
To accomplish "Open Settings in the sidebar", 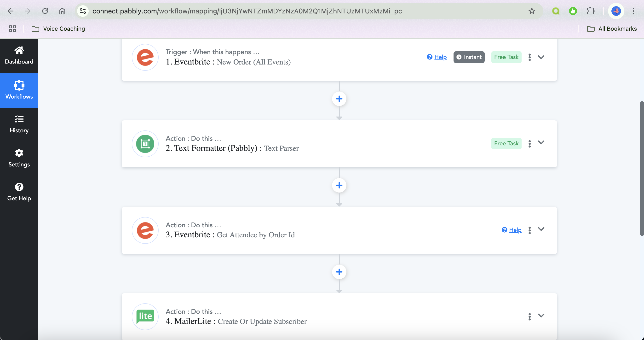I will click(19, 158).
